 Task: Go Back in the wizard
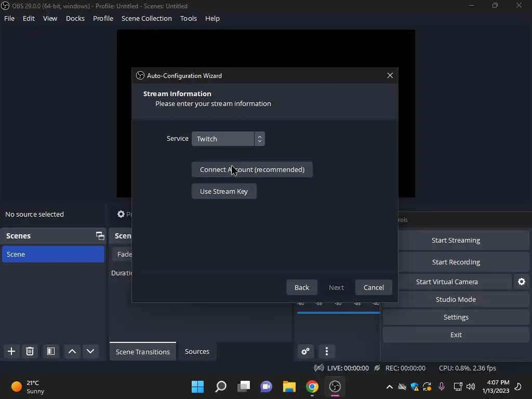(302, 287)
